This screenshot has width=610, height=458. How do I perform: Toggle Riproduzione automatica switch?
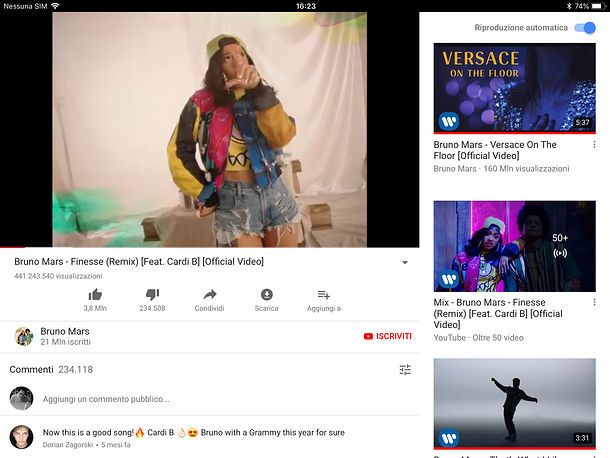click(585, 28)
